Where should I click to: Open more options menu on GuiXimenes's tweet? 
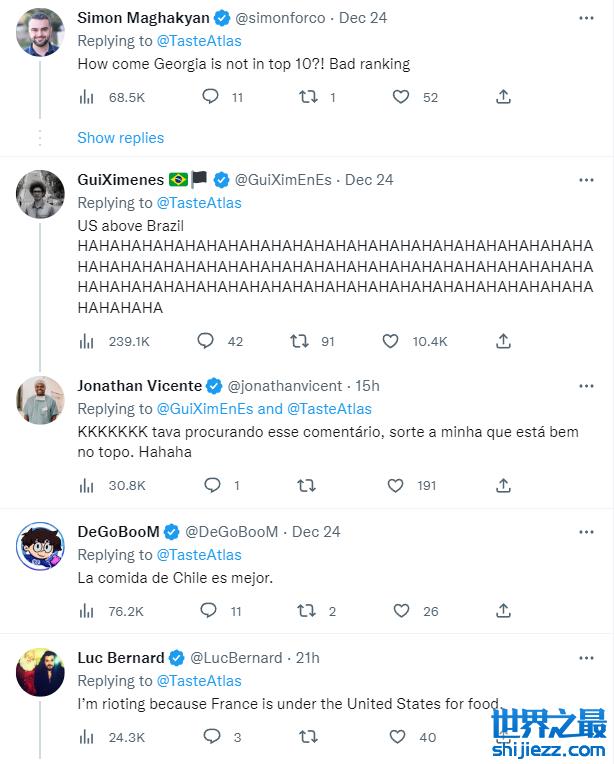point(586,180)
